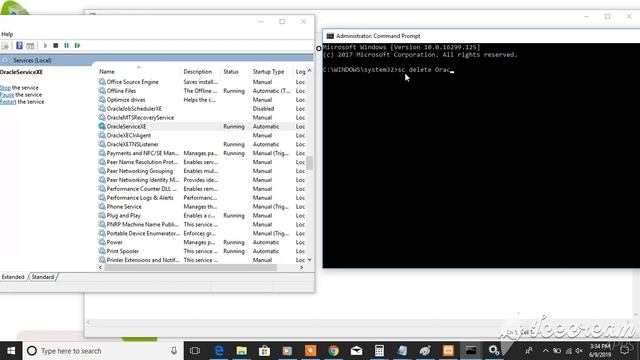Open Calculator from the taskbar
Viewport: 640px width, 360px height.
click(379, 351)
